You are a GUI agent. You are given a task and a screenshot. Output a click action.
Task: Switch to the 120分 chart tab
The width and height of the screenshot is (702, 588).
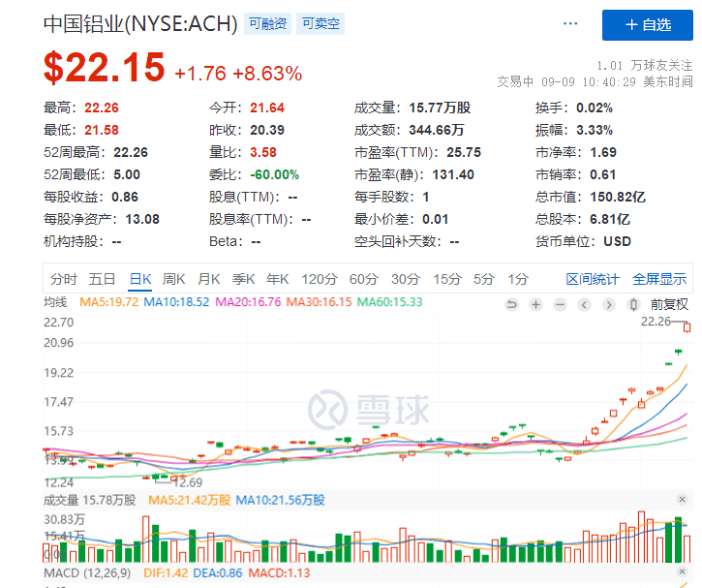(x=320, y=279)
